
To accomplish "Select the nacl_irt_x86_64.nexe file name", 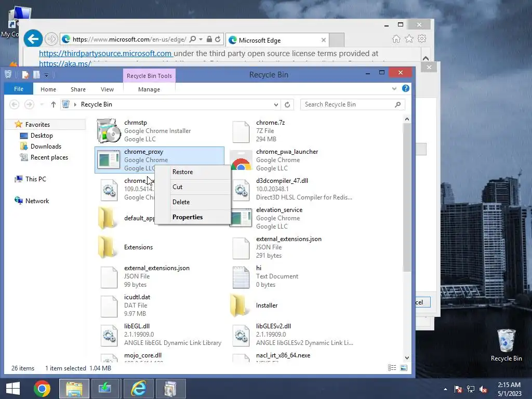I will tap(283, 355).
